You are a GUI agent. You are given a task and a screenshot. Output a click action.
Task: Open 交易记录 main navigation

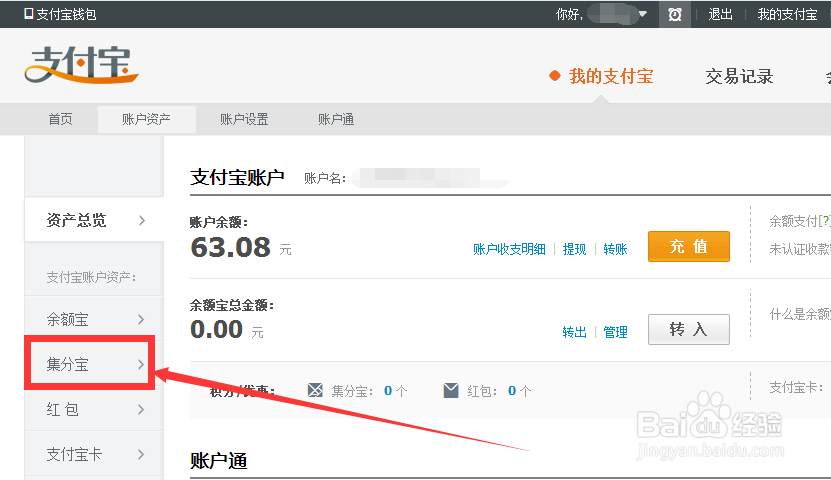739,76
